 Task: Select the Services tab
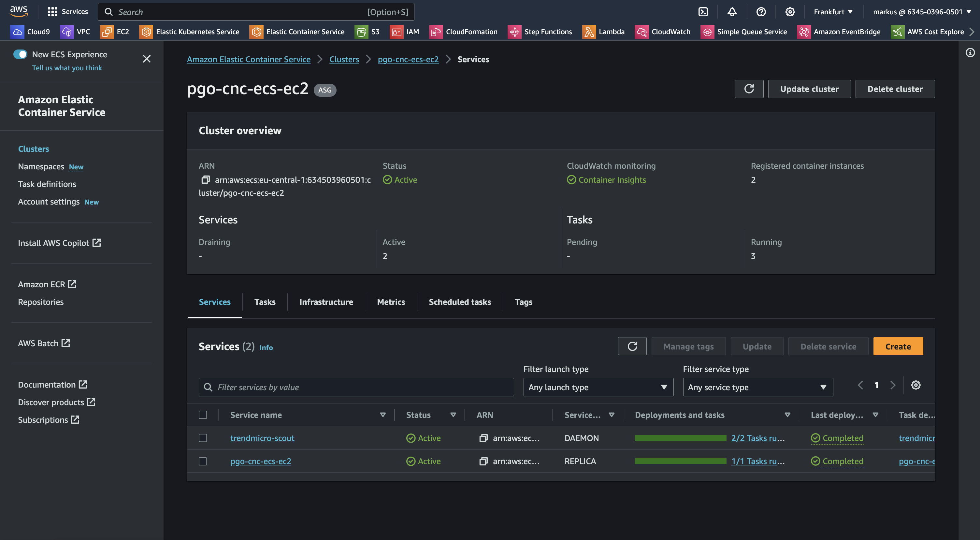pyautogui.click(x=215, y=302)
